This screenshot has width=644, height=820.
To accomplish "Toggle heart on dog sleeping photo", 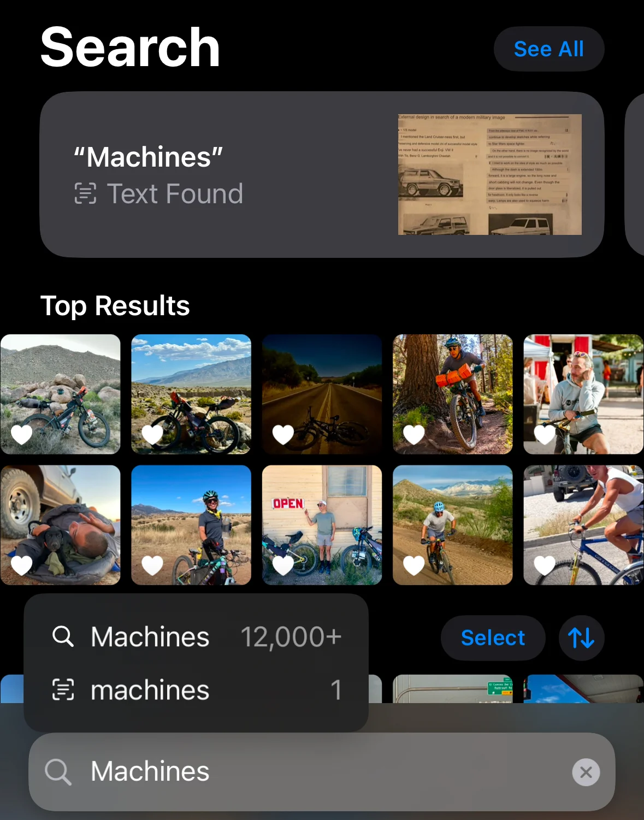I will 22,565.
